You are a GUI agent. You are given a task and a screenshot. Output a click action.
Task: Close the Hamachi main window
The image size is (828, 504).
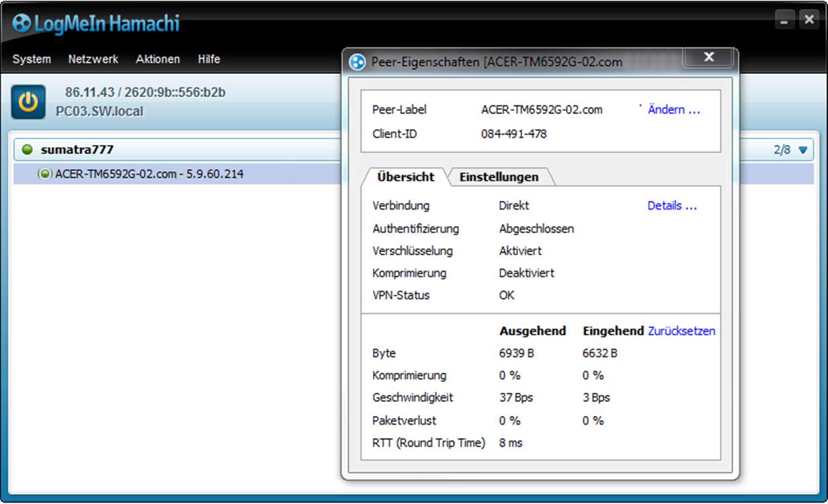tap(809, 21)
